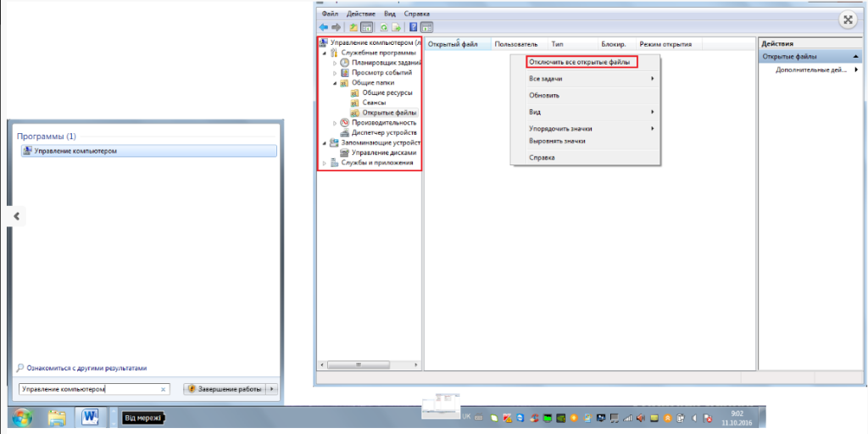Screen dimensions: 868x434
Task: Open help via the blue question mark icon
Action: click(414, 27)
